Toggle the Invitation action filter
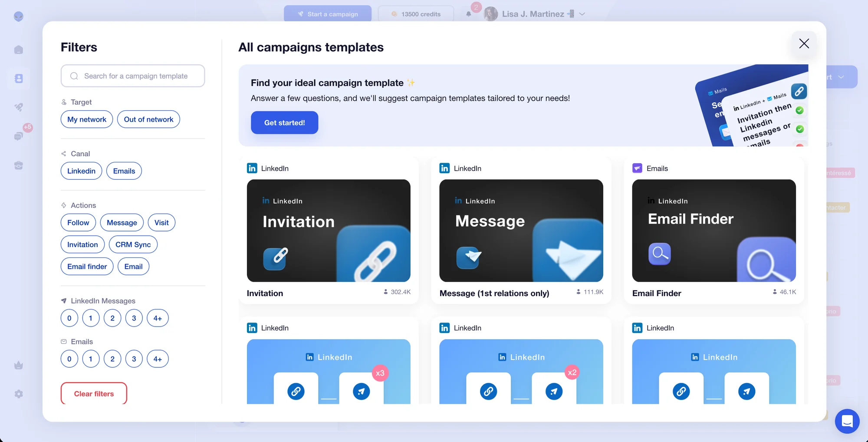The image size is (868, 442). 82,244
